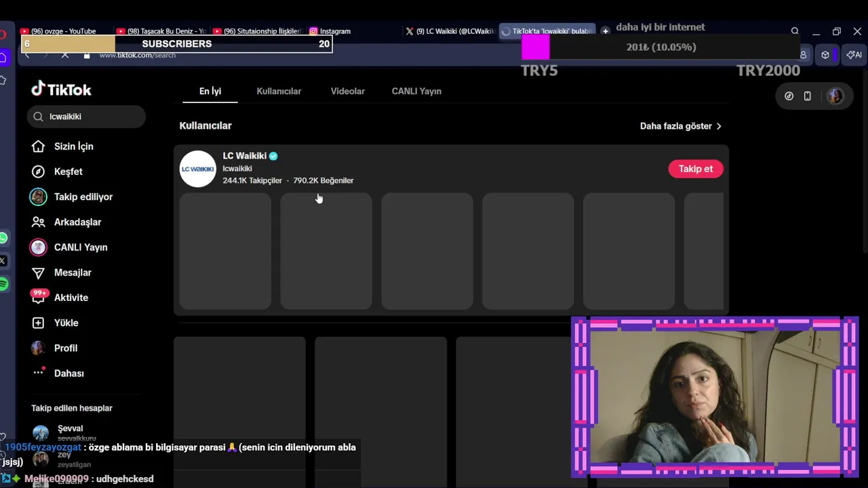Expand Dahası more options
Image resolution: width=868 pixels, height=488 pixels.
[68, 373]
